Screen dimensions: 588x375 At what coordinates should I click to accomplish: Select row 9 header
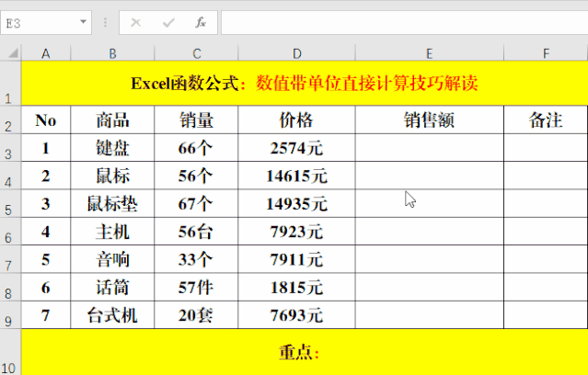pos(10,315)
